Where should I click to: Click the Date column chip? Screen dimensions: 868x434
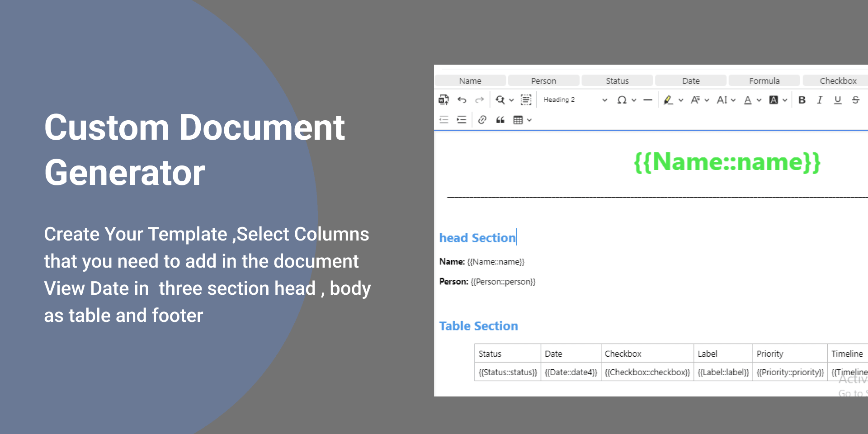(691, 80)
